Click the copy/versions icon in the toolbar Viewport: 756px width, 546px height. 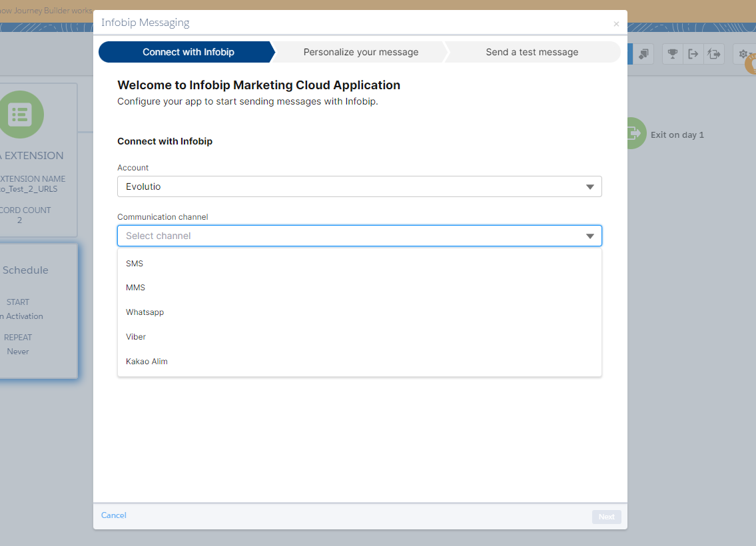point(643,54)
